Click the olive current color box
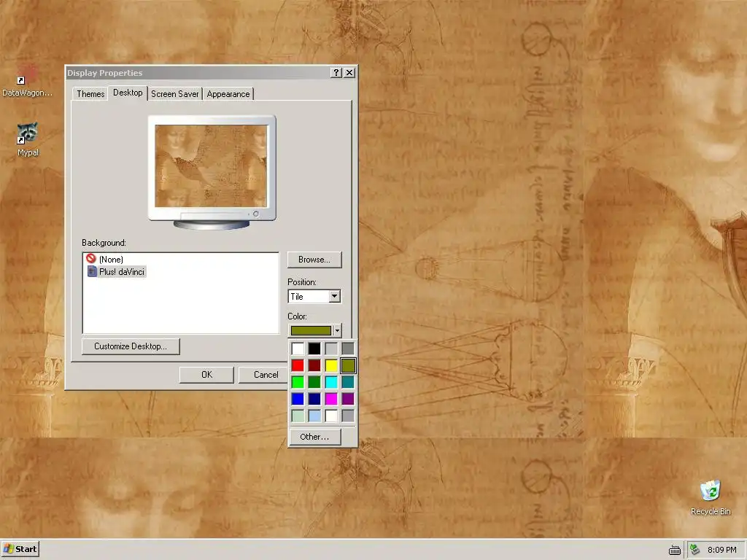Image resolution: width=747 pixels, height=560 pixels. tap(311, 330)
